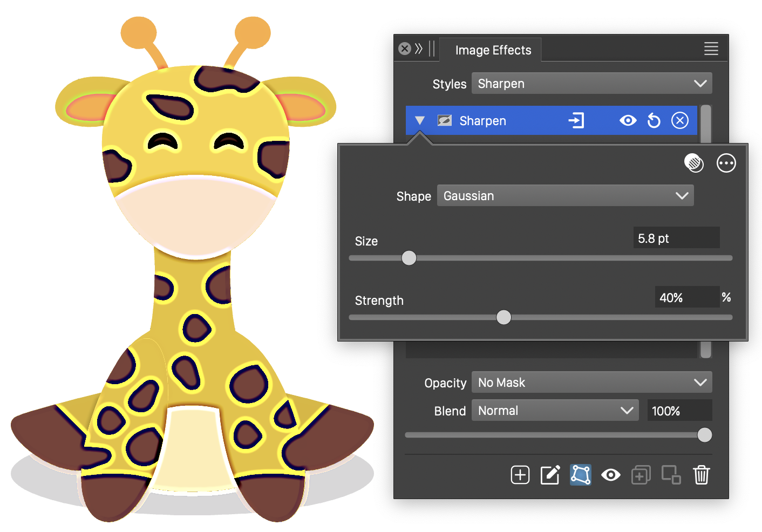Open the Styles dropdown showing Sharpen

[x=591, y=84]
